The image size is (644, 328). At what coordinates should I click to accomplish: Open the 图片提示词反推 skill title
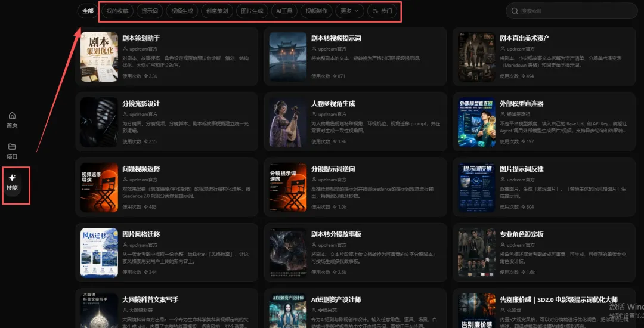pos(522,169)
